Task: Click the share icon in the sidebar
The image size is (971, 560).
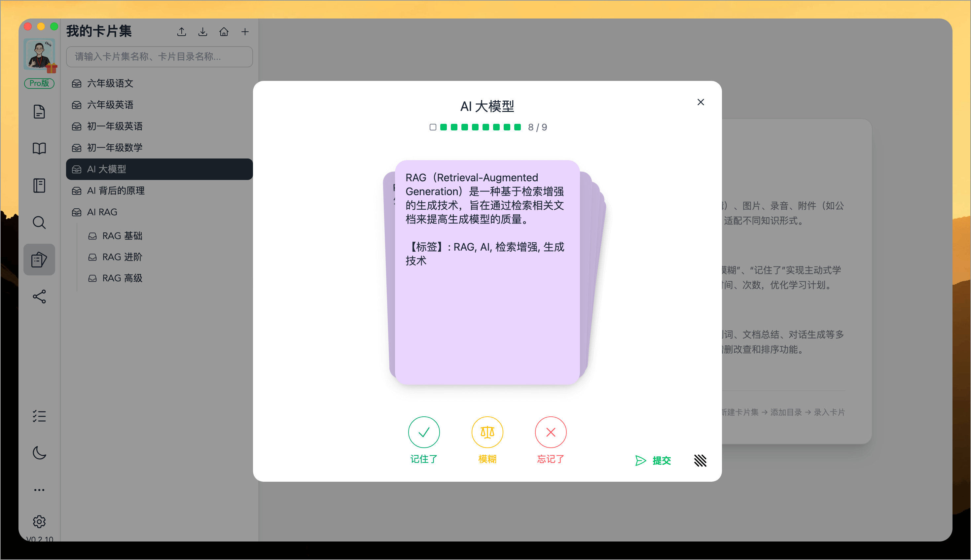Action: tap(39, 296)
